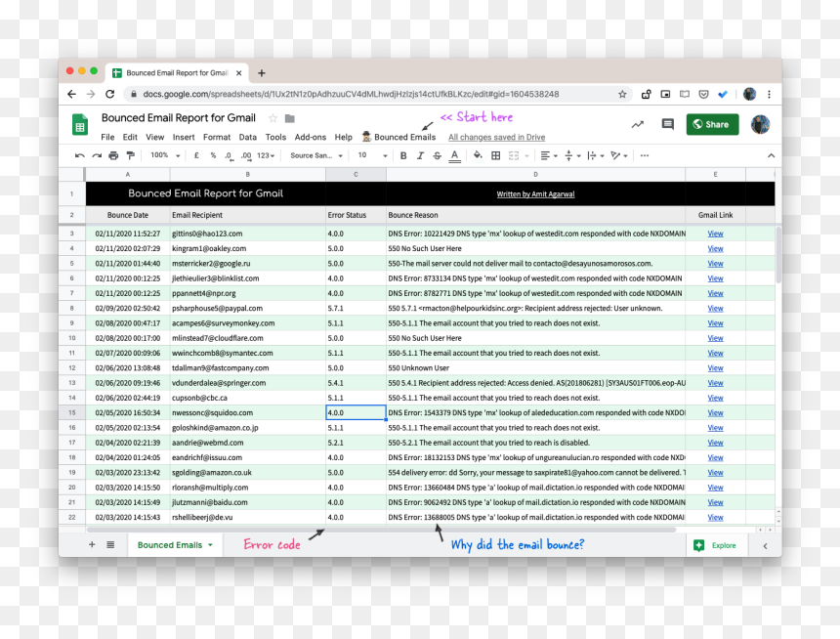Click the merge cells icon
840x639 pixels.
pyautogui.click(x=514, y=155)
